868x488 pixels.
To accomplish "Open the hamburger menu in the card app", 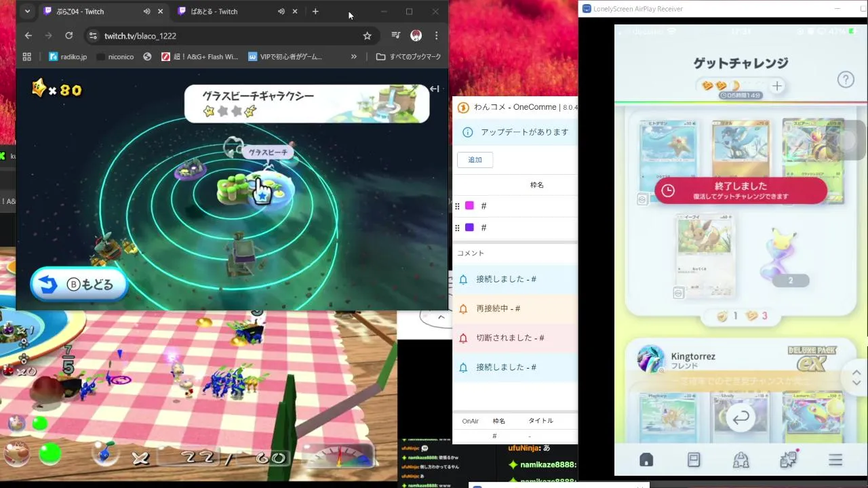I will coord(835,460).
